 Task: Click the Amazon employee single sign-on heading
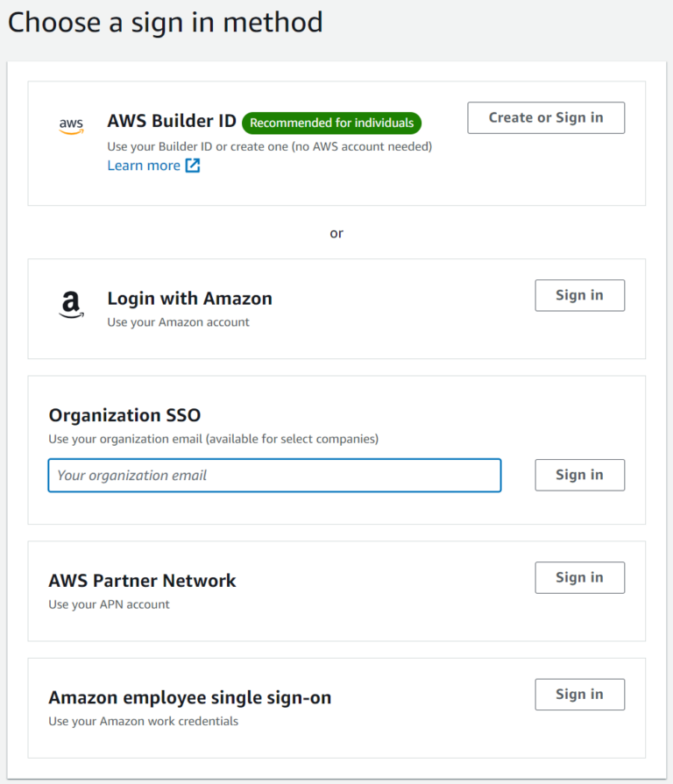[x=190, y=697]
